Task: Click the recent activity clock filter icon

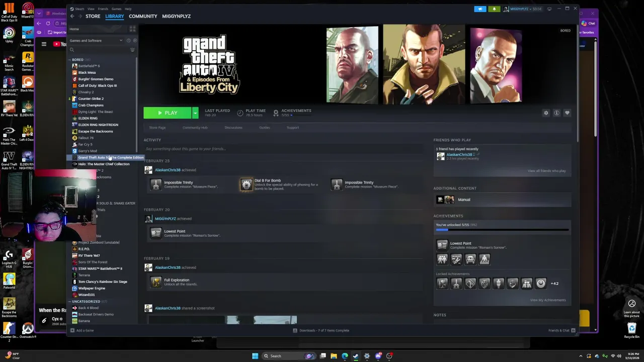Action: 129,40
